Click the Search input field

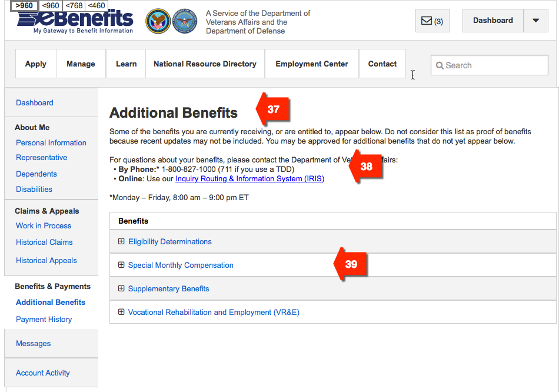pos(490,65)
